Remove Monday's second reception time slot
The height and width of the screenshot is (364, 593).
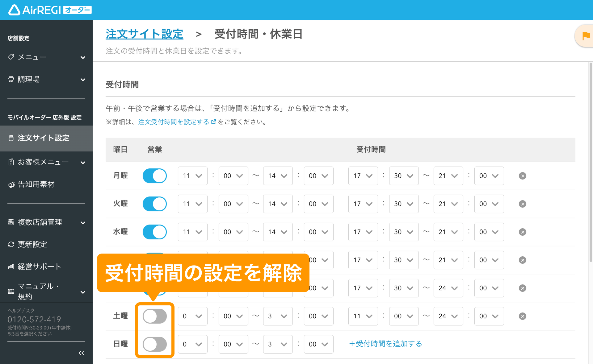(x=523, y=176)
